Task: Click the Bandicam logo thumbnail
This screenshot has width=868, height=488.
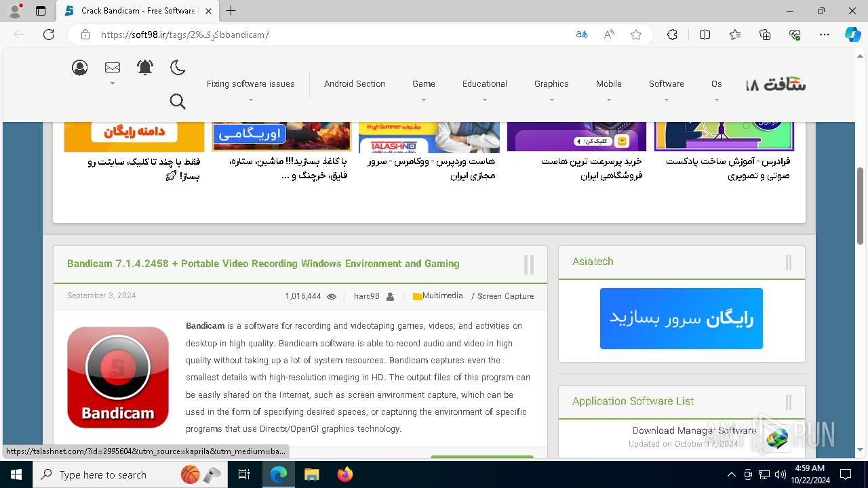Action: pos(118,377)
